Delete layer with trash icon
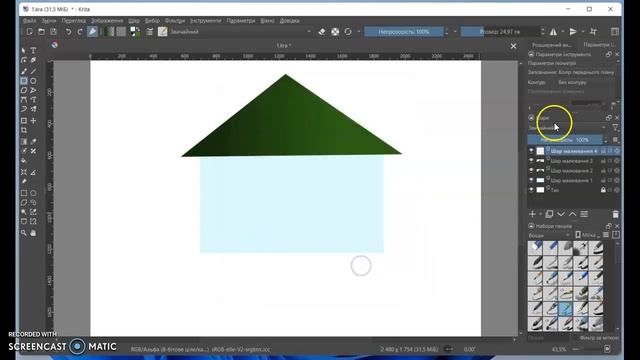This screenshot has height=360, width=640. [x=616, y=214]
